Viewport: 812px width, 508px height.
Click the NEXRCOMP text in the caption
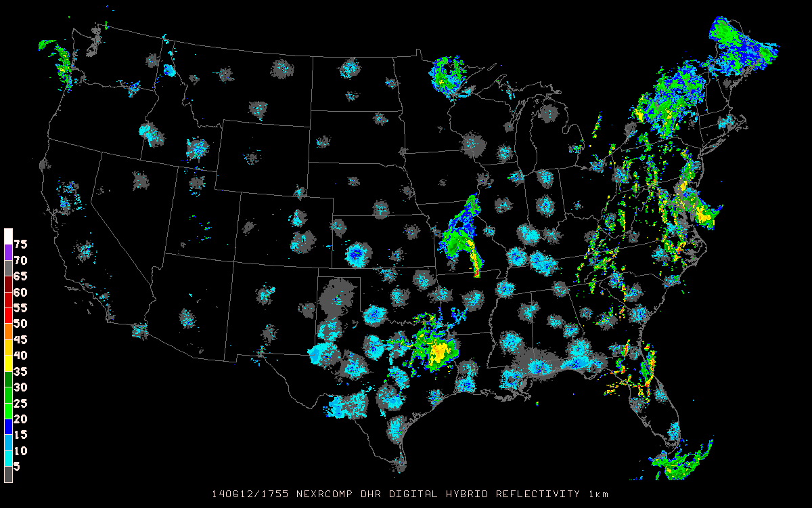[x=317, y=494]
